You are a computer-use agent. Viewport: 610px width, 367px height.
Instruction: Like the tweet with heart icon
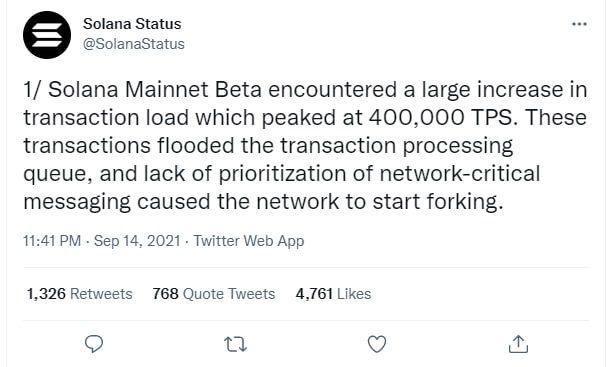[377, 344]
